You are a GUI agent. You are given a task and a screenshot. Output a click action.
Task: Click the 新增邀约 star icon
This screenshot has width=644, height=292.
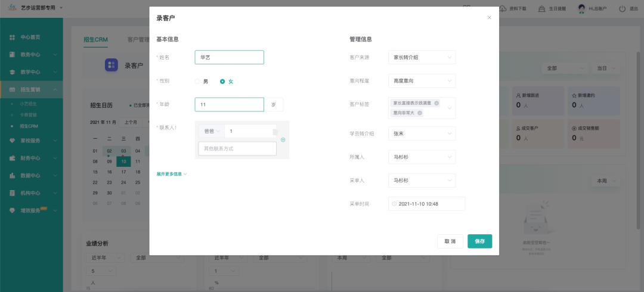click(x=574, y=95)
